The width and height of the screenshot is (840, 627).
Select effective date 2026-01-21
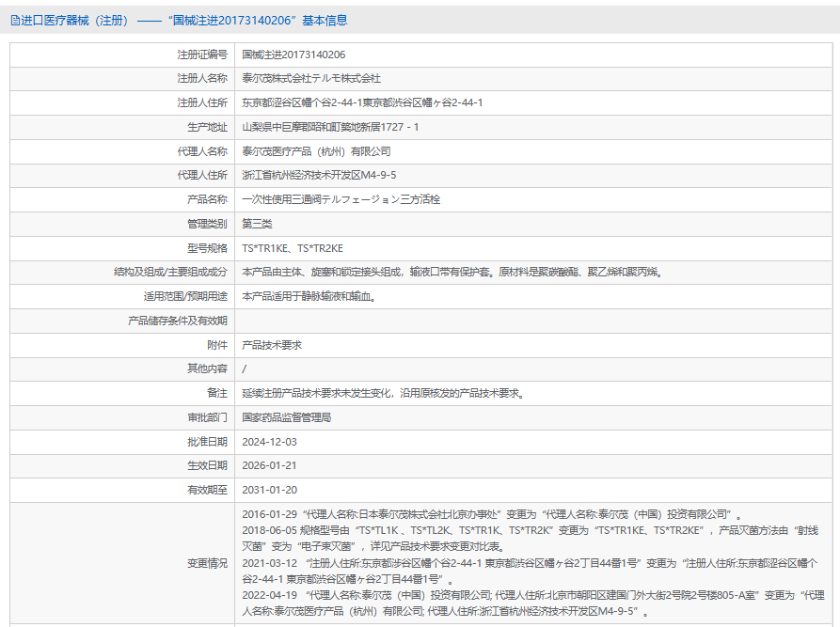coord(269,466)
